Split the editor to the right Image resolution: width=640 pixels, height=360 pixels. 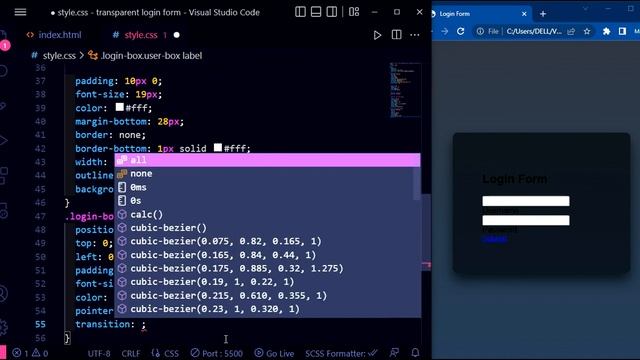[x=396, y=35]
